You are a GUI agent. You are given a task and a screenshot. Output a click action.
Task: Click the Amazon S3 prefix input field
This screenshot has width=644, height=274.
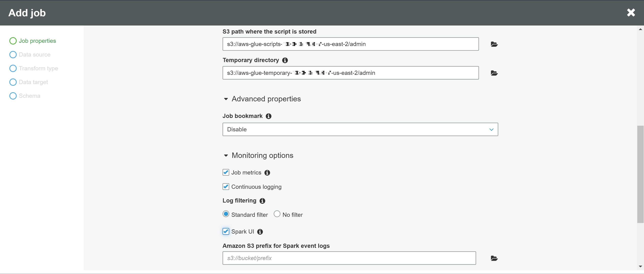pyautogui.click(x=349, y=258)
